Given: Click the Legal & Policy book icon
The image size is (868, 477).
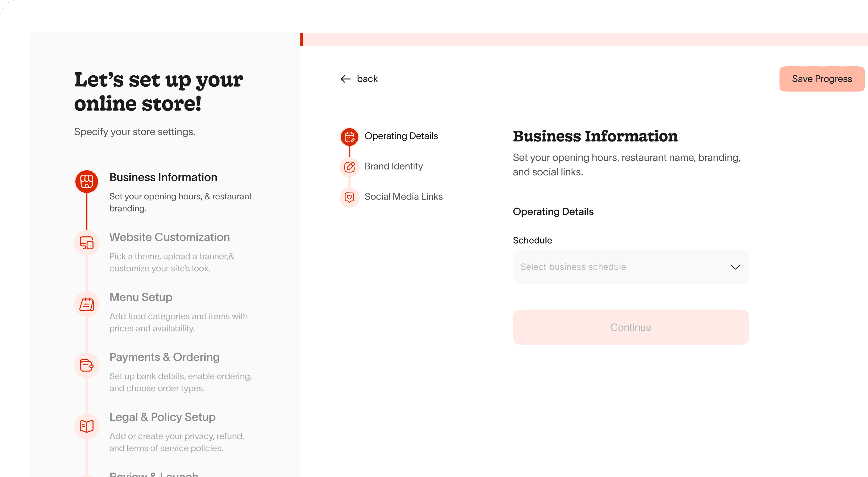Looking at the screenshot, I should (87, 426).
